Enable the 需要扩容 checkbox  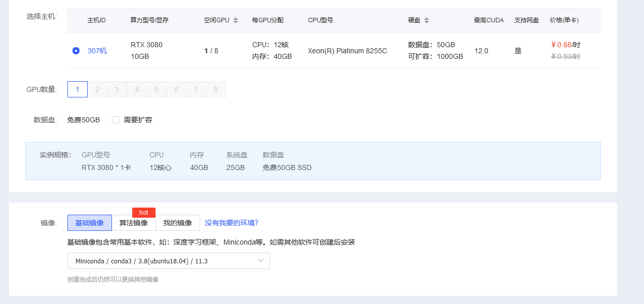click(116, 120)
